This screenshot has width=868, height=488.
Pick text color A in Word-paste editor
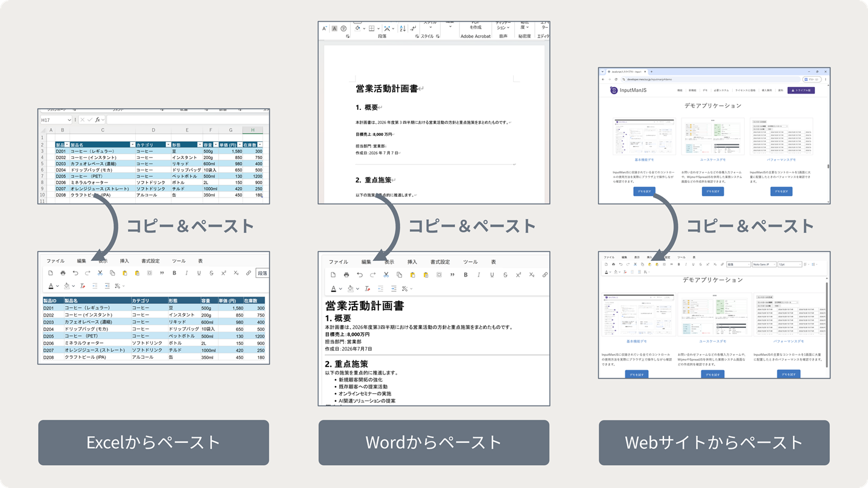point(333,289)
